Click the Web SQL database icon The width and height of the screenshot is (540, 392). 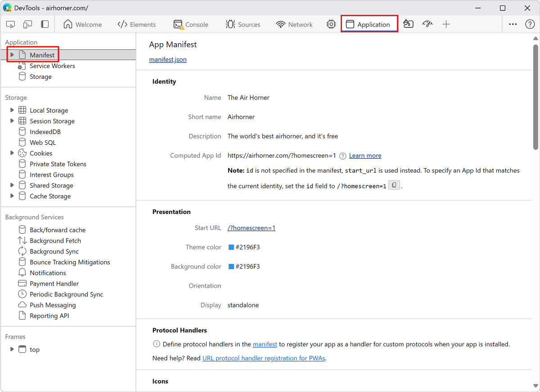pyautogui.click(x=22, y=143)
